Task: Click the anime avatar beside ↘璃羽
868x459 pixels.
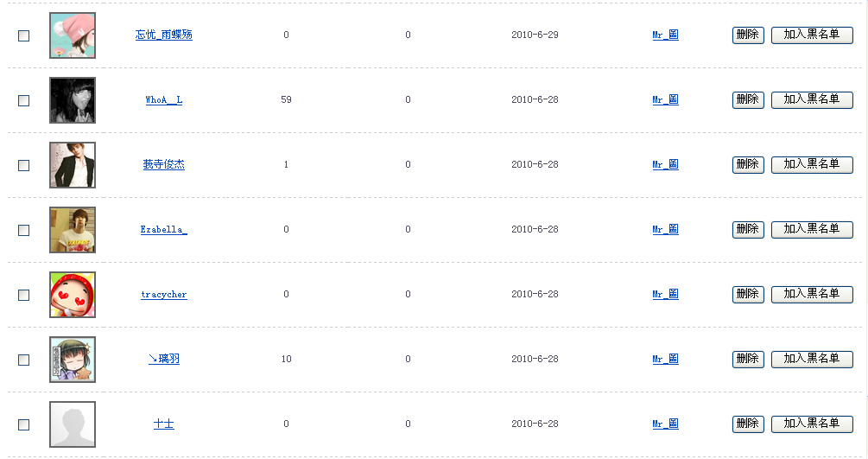Action: pyautogui.click(x=73, y=360)
